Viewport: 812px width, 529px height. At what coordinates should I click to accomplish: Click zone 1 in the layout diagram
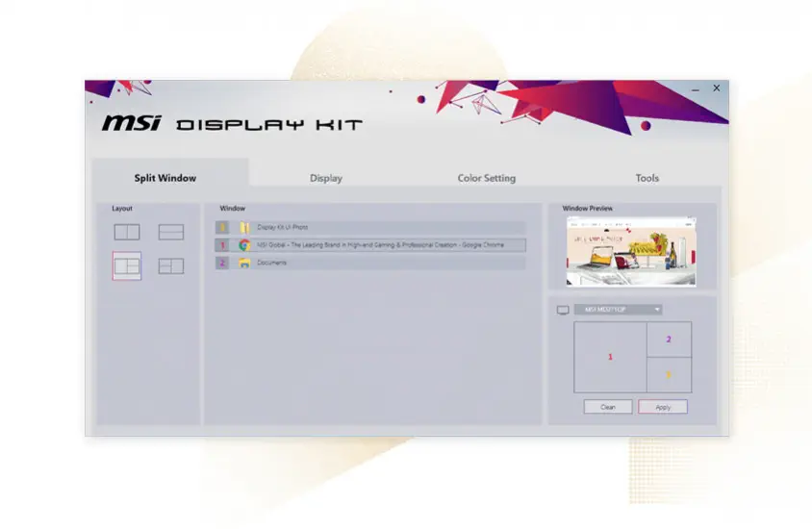(x=610, y=357)
